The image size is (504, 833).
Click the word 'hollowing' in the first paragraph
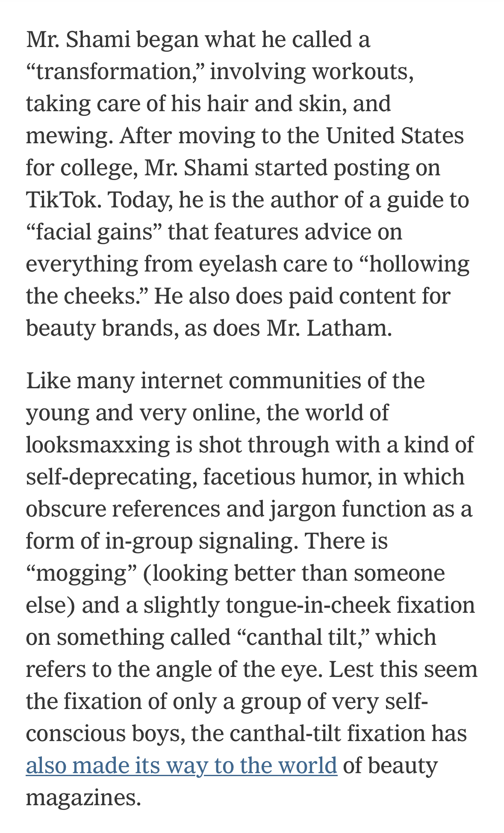click(419, 265)
